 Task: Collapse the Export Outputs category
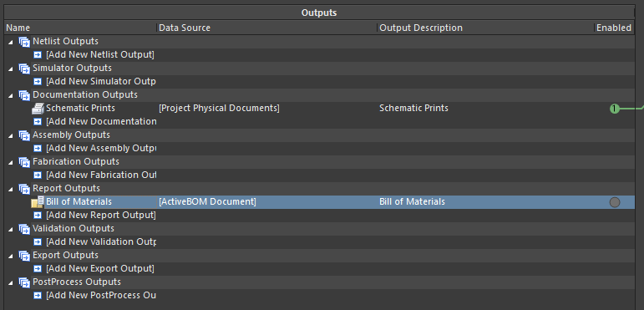11,256
